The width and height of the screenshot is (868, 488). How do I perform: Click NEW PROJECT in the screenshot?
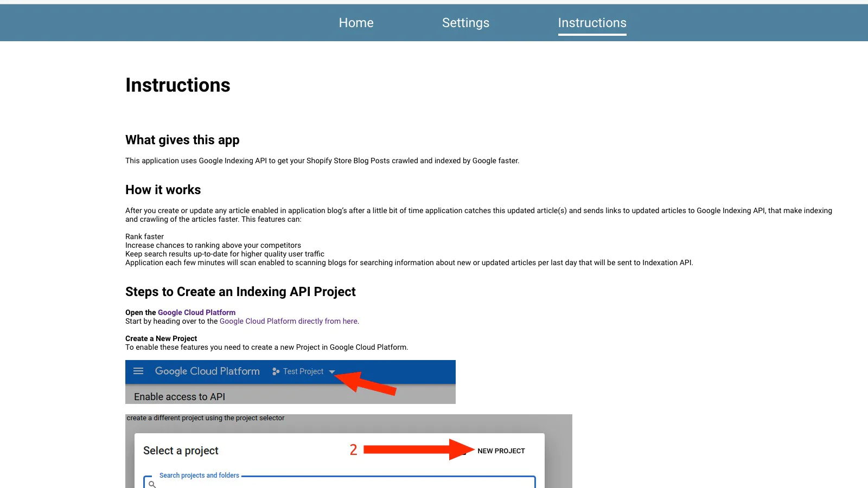click(501, 451)
